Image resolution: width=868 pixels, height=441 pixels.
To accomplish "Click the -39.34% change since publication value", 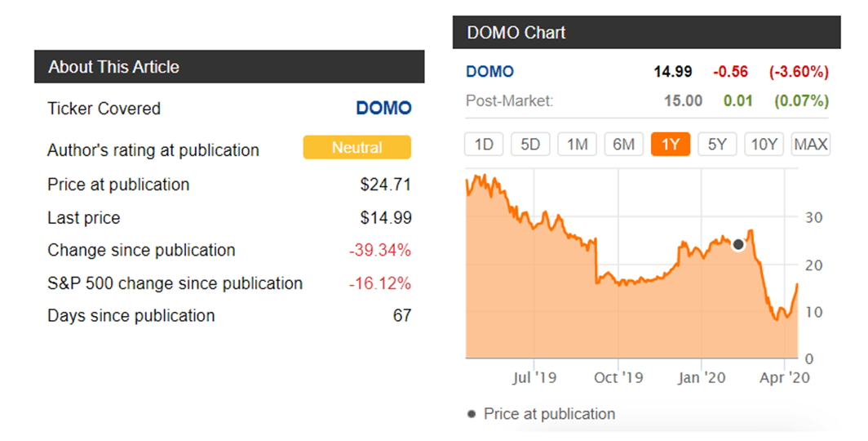I will (x=380, y=251).
